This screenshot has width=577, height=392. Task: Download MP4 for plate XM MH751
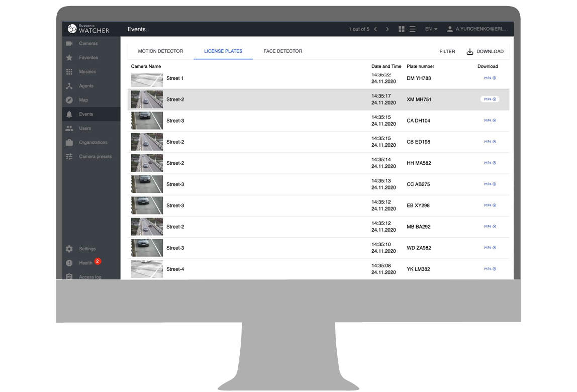pos(490,100)
